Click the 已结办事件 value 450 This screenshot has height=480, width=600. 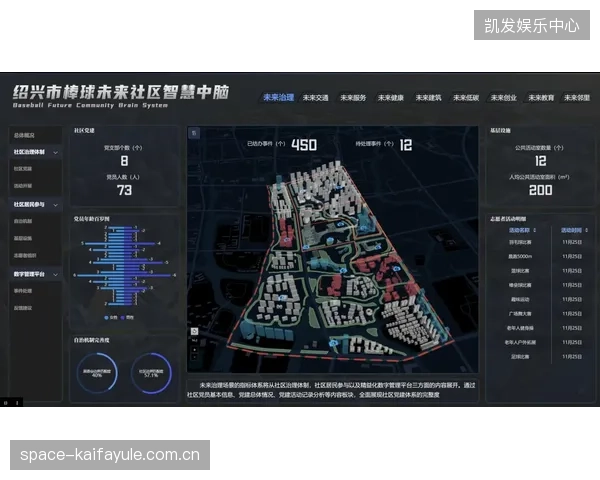click(x=304, y=145)
